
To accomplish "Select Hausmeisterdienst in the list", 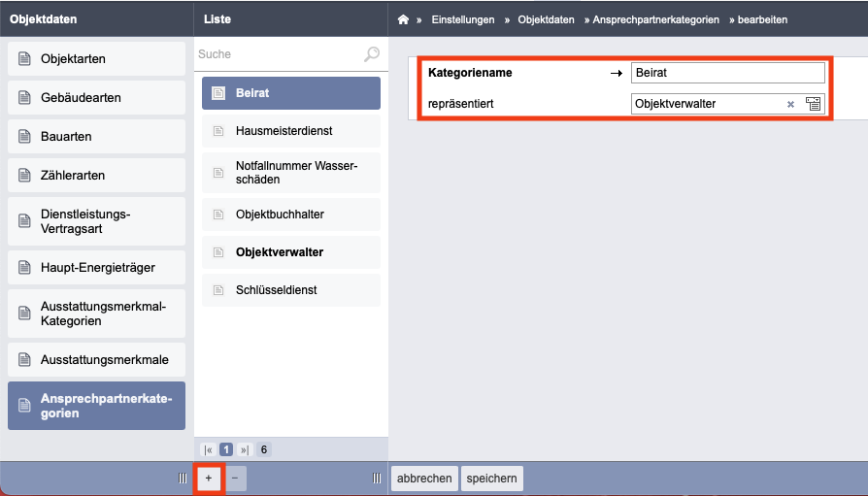I will [291, 131].
